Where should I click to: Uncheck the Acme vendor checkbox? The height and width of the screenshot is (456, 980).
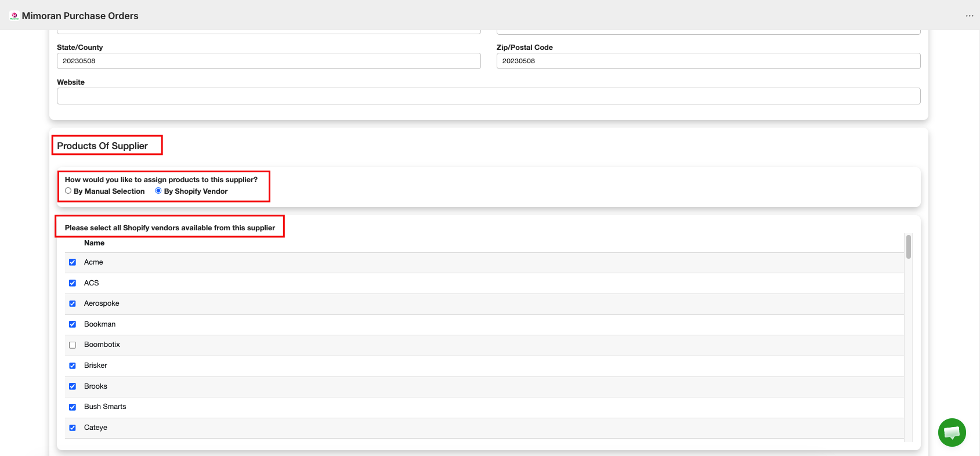(73, 262)
